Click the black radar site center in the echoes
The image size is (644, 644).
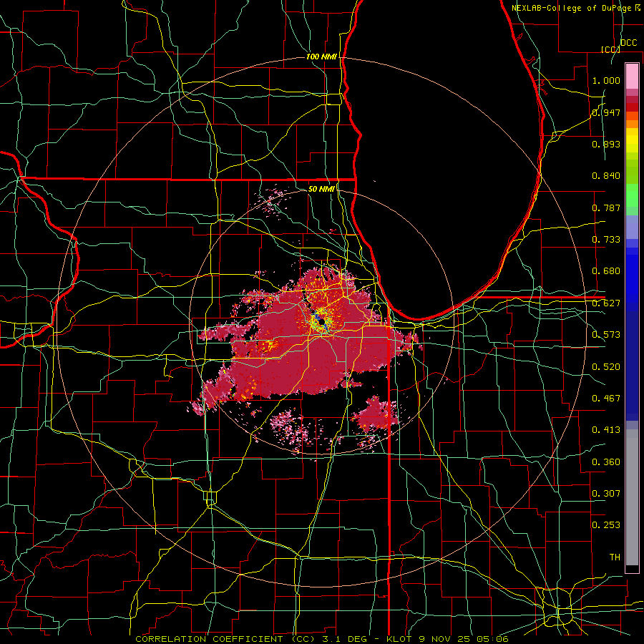point(323,321)
